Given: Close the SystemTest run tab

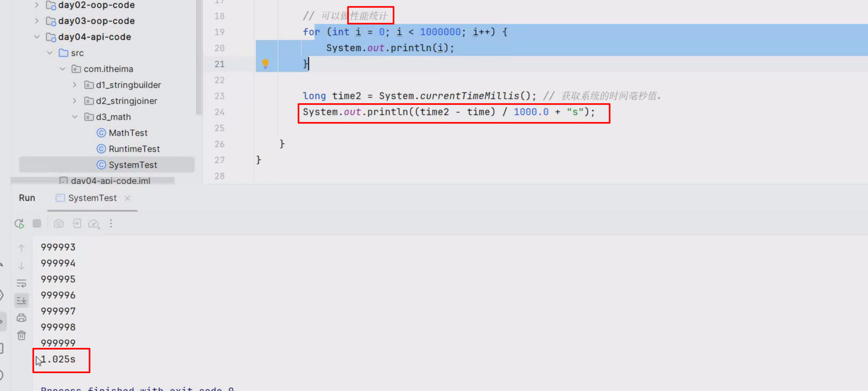Looking at the screenshot, I should coord(127,198).
